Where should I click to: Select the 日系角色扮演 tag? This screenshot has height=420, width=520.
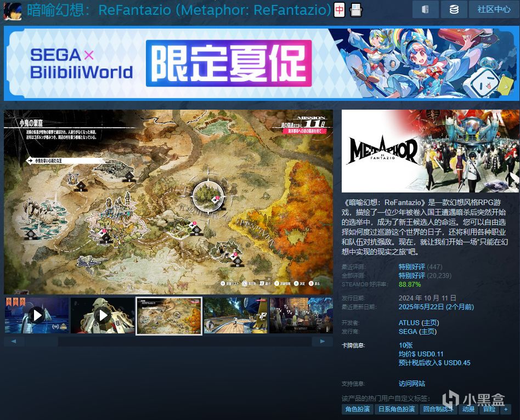coord(397,409)
